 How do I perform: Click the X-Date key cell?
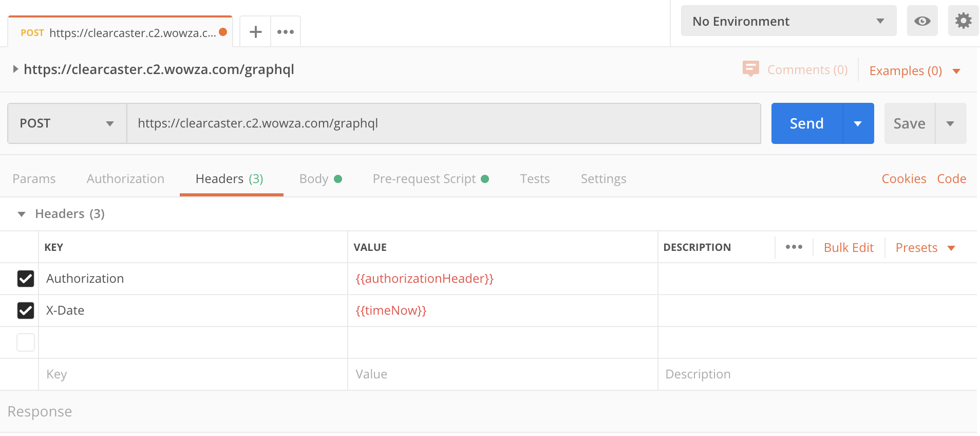[x=193, y=311]
